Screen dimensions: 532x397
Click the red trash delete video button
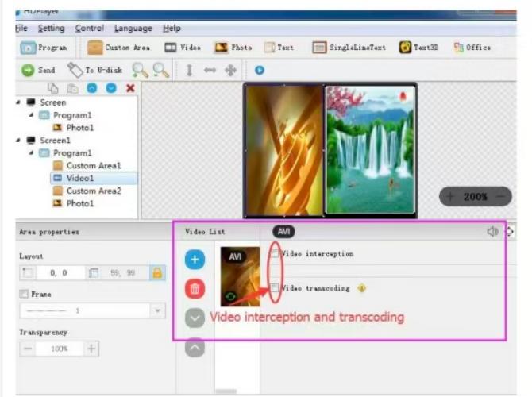tap(195, 289)
